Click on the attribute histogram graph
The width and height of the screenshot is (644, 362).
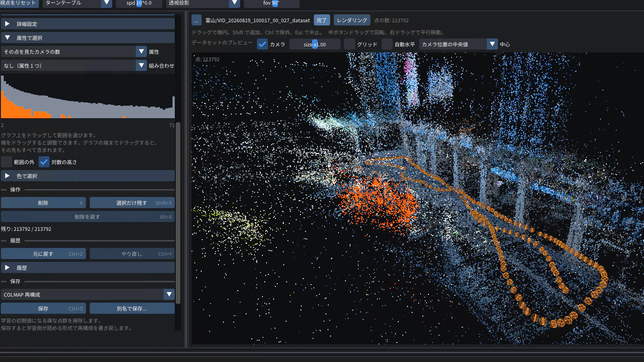88,96
